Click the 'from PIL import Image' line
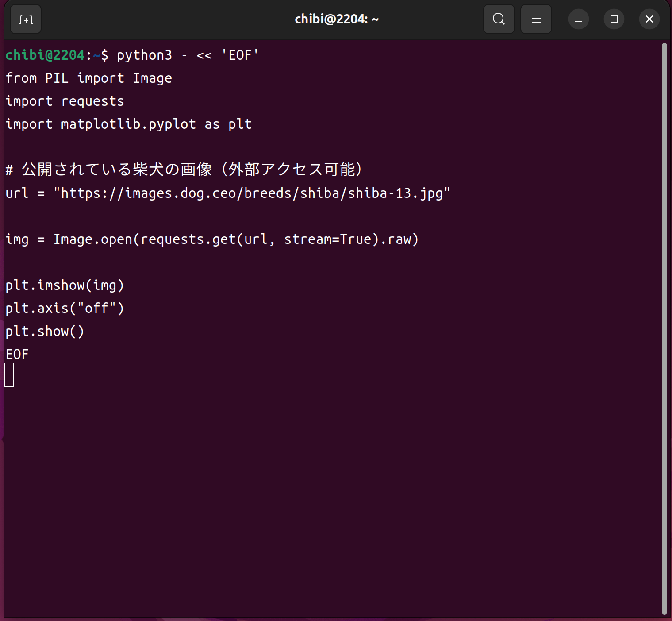The width and height of the screenshot is (672, 621). click(x=88, y=78)
